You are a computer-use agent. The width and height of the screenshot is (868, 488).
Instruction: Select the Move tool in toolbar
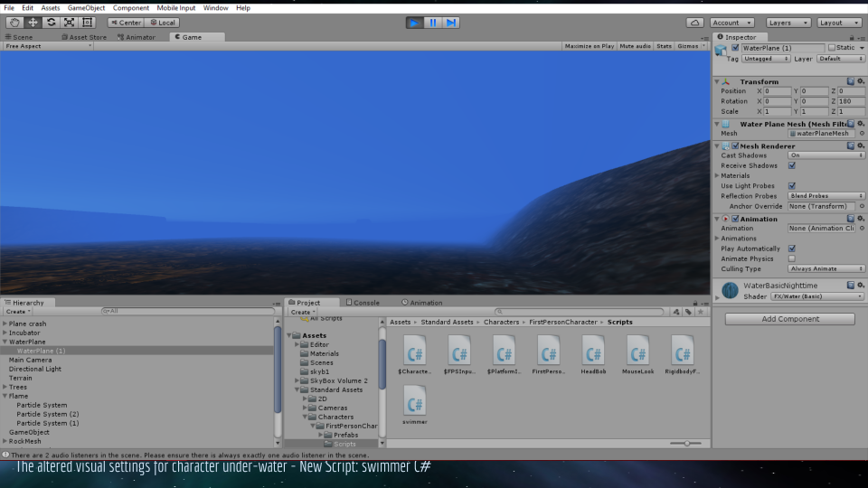[33, 23]
